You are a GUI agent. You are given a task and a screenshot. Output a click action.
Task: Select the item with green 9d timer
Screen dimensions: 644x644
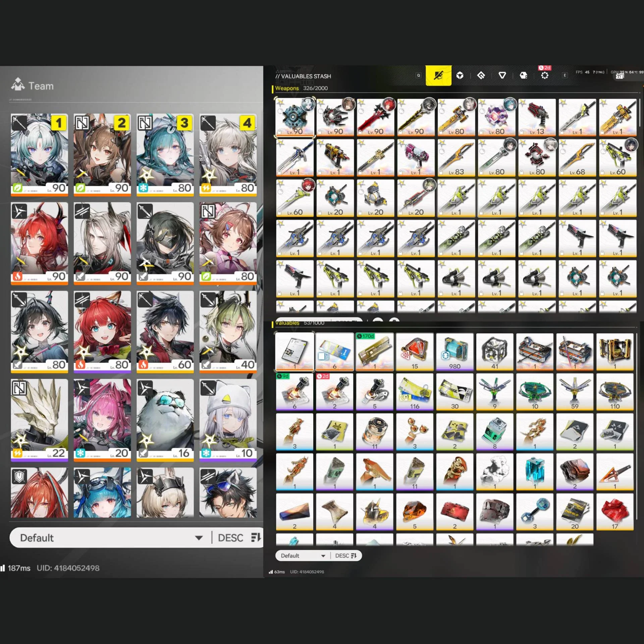tap(294, 391)
